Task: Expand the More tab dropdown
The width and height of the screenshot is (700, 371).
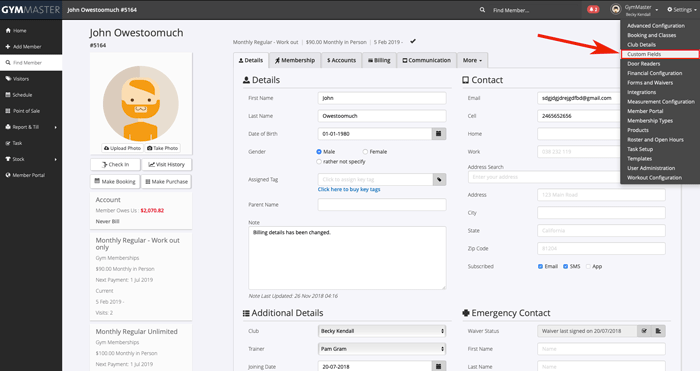Action: point(472,60)
